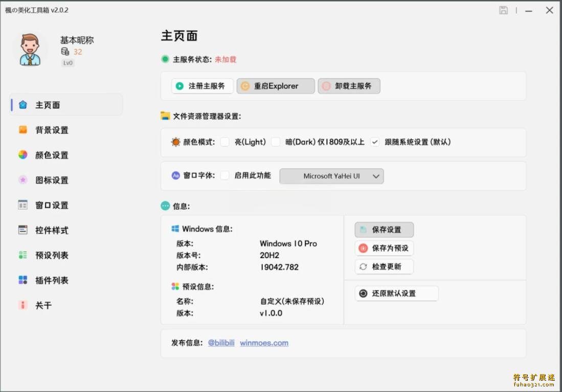The width and height of the screenshot is (562, 392).
Task: Open the 插件列表 page
Action: (52, 280)
